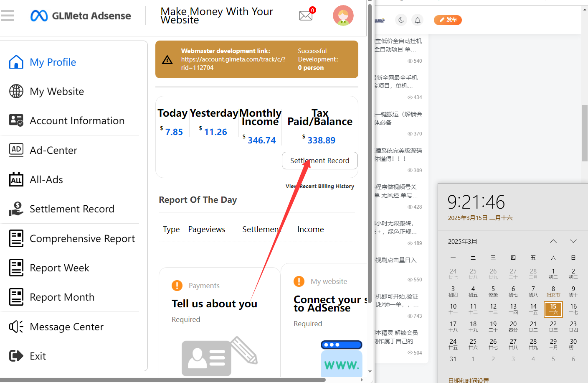The height and width of the screenshot is (383, 588).
Task: Go to previous month in calendar
Action: pos(553,241)
